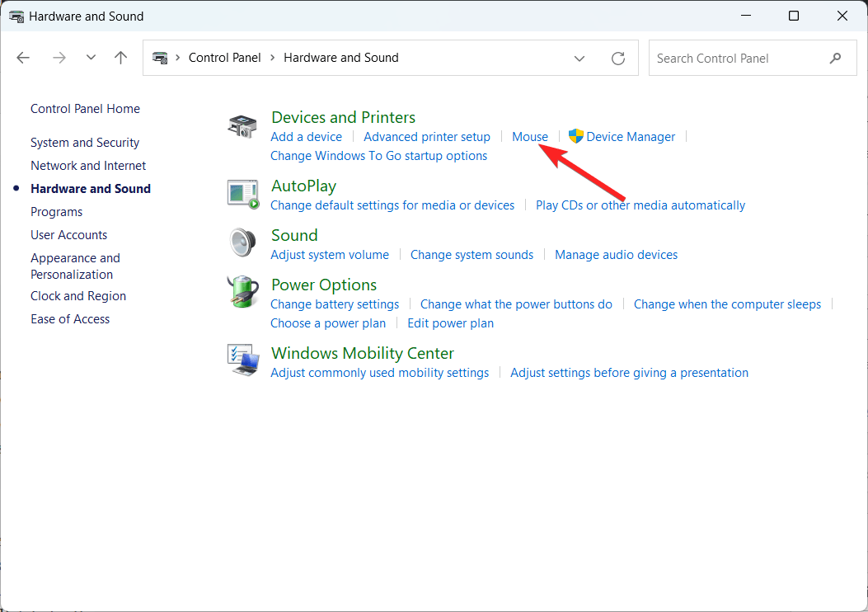Click the Devices and Printers category icon

242,126
